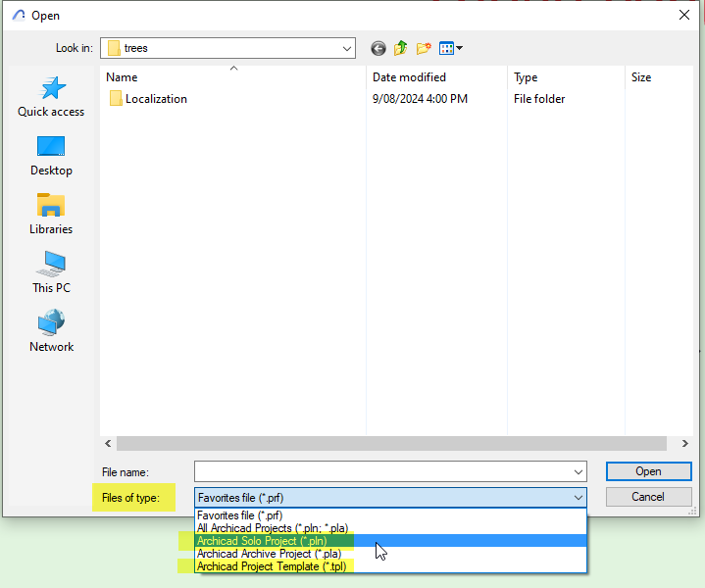705x588 pixels.
Task: Select the Localization folder icon
Action: coord(116,98)
